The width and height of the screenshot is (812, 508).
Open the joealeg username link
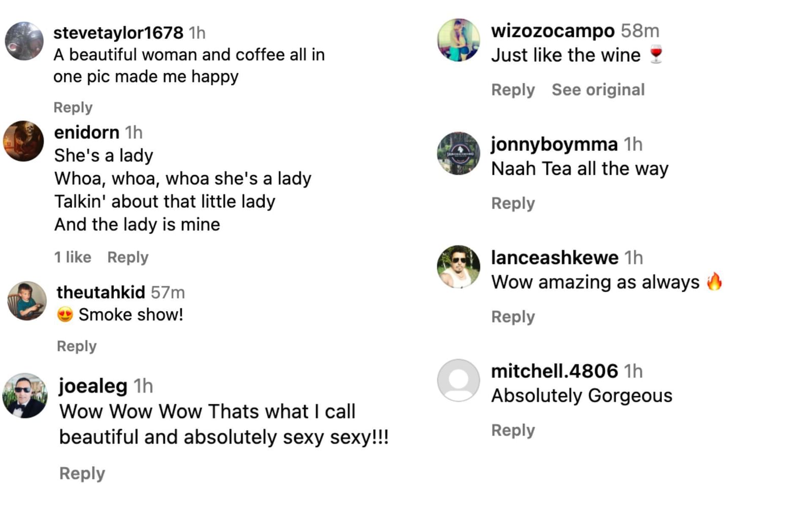[x=93, y=386]
